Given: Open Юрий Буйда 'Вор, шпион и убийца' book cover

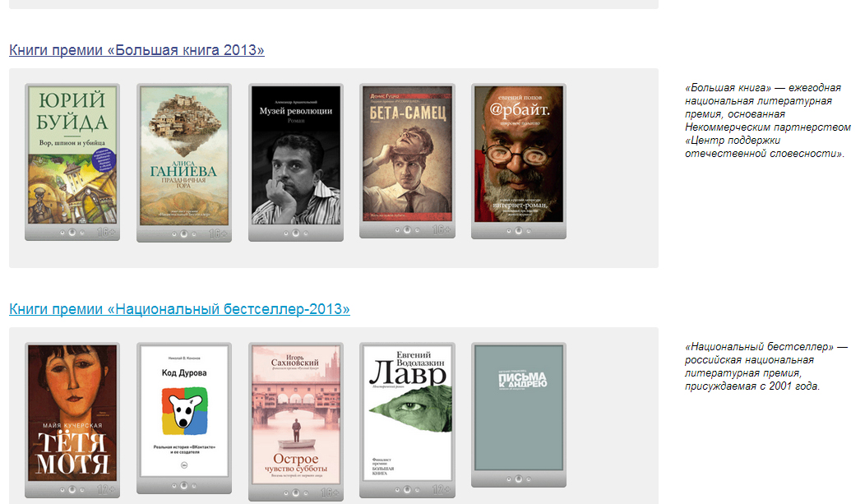Looking at the screenshot, I should pos(72,162).
